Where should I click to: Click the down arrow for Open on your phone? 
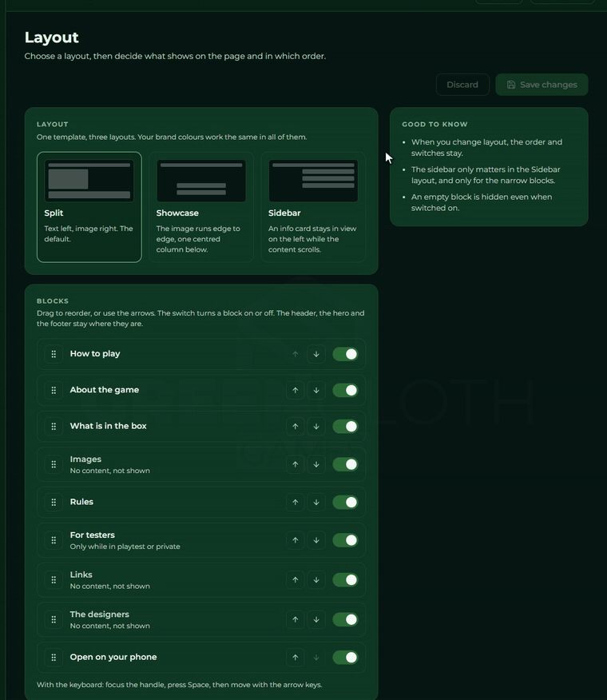point(316,657)
